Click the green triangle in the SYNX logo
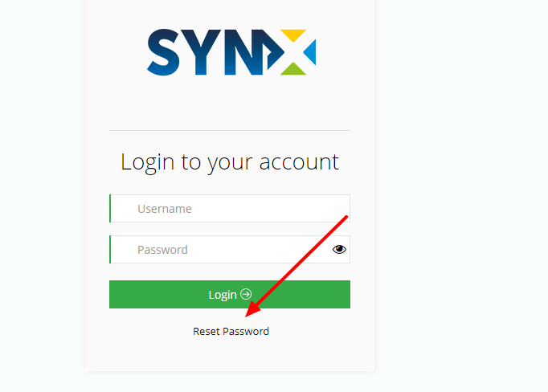 coord(293,69)
